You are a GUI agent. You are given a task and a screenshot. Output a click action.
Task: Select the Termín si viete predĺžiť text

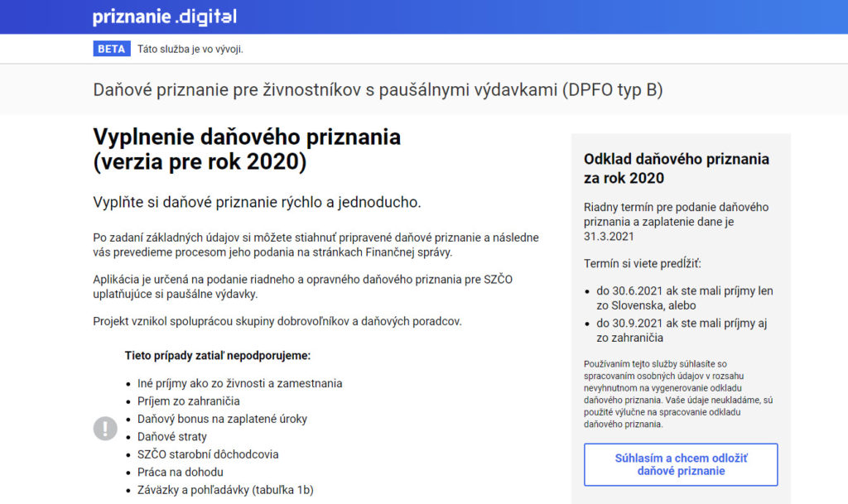642,263
